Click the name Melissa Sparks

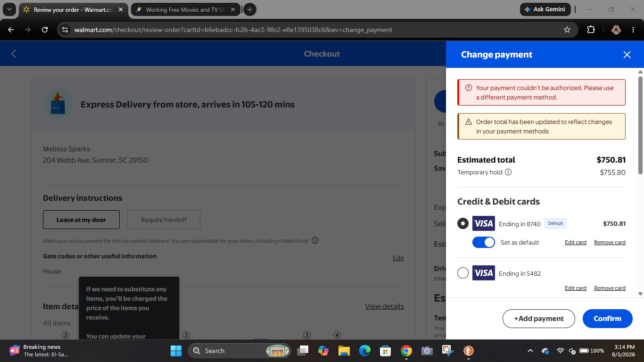[66, 149]
